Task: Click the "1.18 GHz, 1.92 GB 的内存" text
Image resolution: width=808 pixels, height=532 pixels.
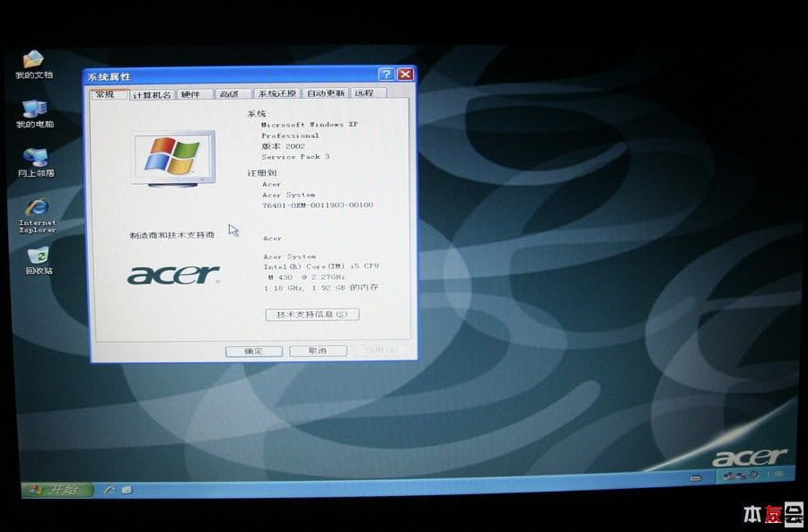Action: coord(321,287)
